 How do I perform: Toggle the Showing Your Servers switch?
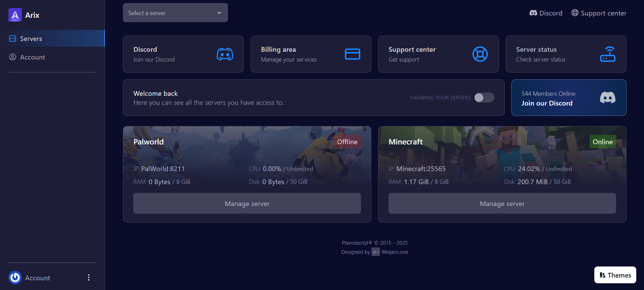(484, 97)
